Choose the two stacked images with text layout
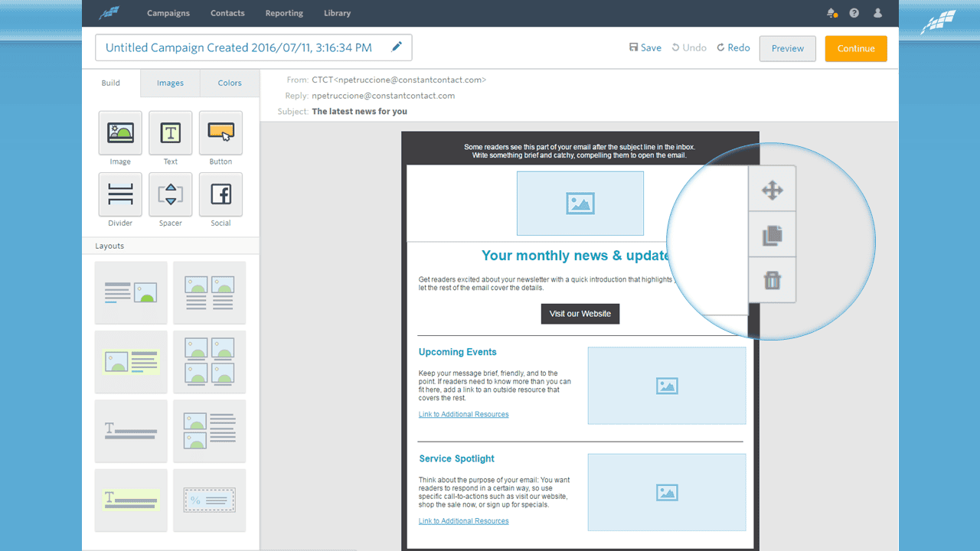This screenshot has height=551, width=980. [209, 431]
